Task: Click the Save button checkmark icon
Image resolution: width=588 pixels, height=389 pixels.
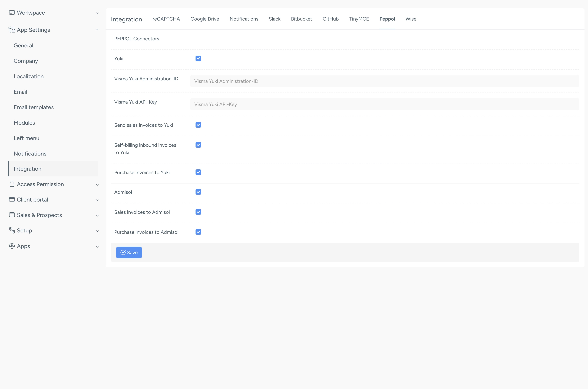Action: click(123, 252)
